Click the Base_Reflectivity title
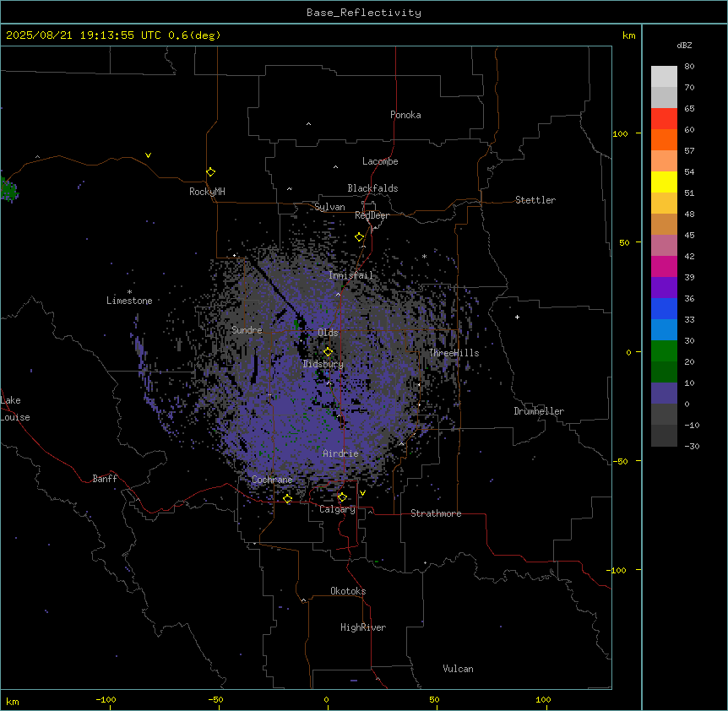 click(x=364, y=13)
